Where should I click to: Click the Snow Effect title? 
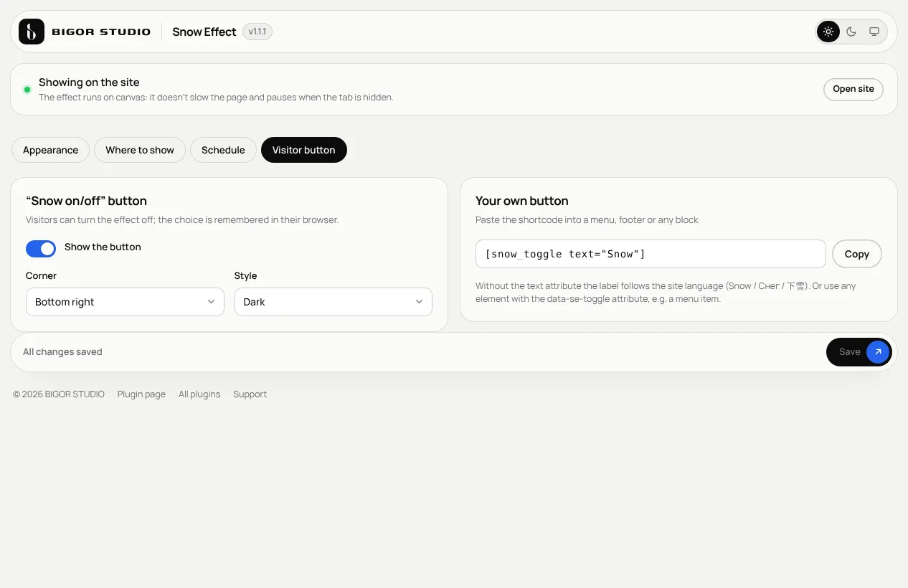[204, 32]
